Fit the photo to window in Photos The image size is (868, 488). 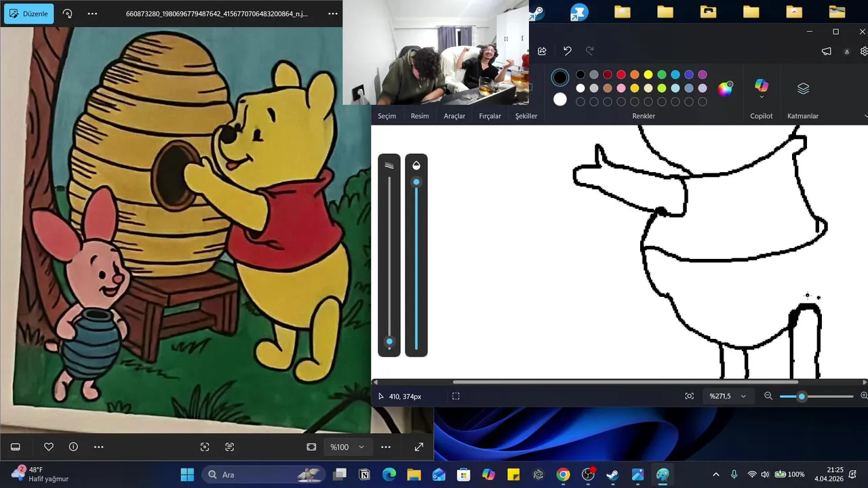(311, 447)
